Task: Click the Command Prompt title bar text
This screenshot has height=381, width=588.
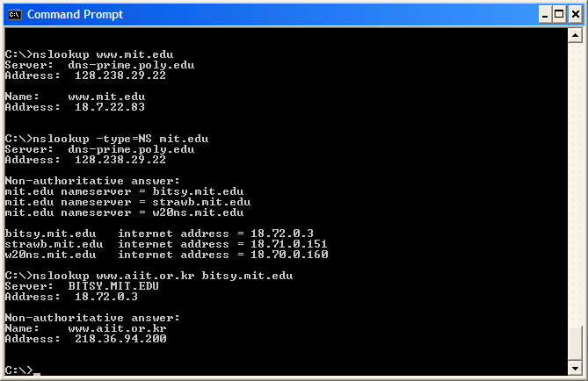Action: [75, 15]
